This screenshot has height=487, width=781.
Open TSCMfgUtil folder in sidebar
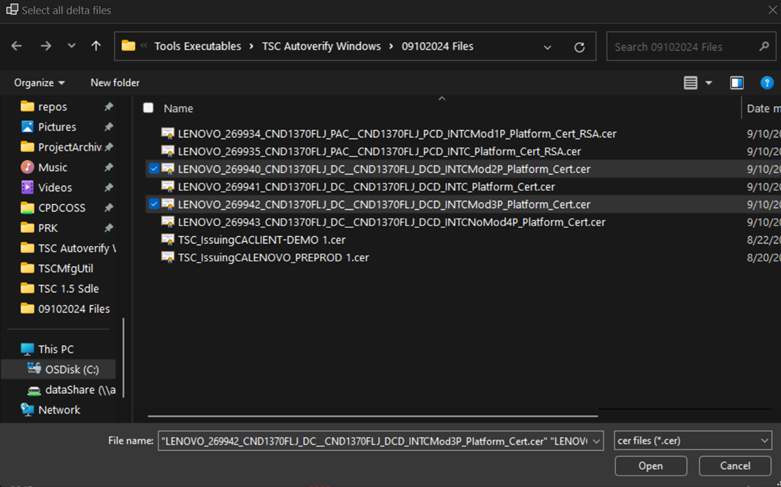pyautogui.click(x=65, y=268)
